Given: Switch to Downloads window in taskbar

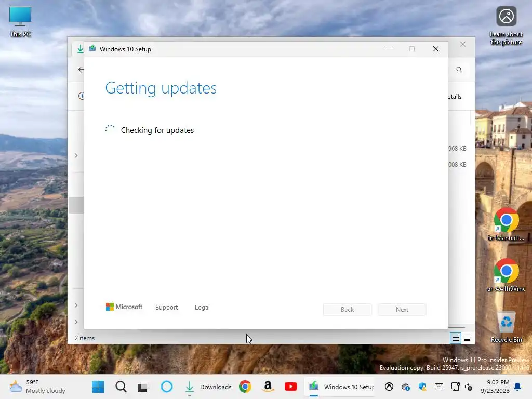Looking at the screenshot, I should pos(208,387).
